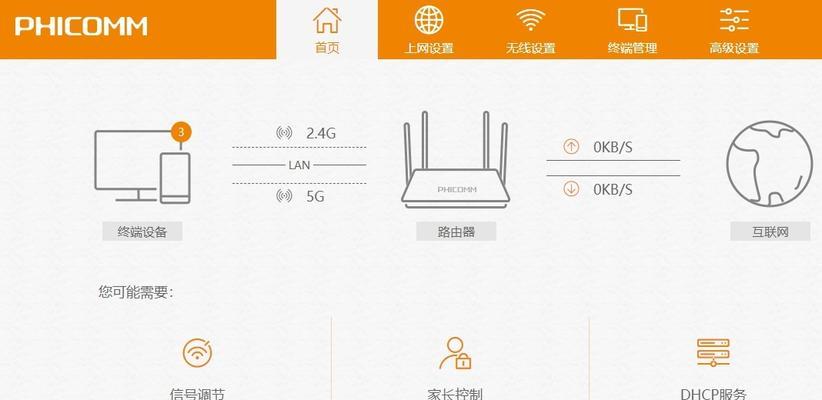Open the 首页 home tab
The width and height of the screenshot is (822, 400).
[x=327, y=30]
